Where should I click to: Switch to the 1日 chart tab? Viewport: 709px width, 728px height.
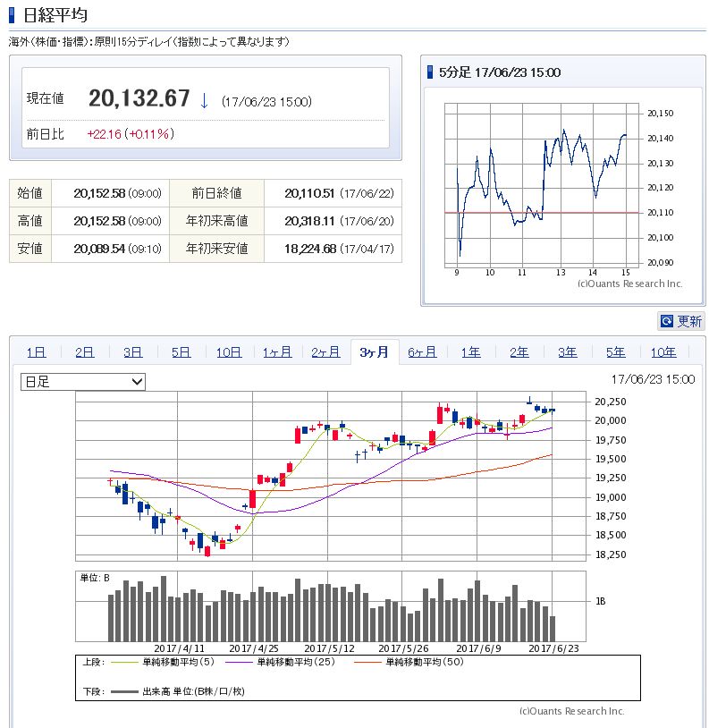pos(36,352)
